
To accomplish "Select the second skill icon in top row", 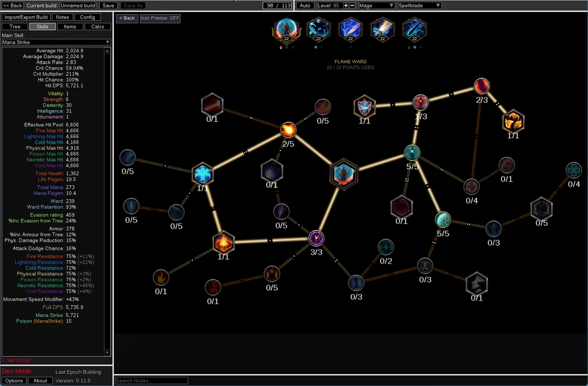I will click(x=318, y=30).
